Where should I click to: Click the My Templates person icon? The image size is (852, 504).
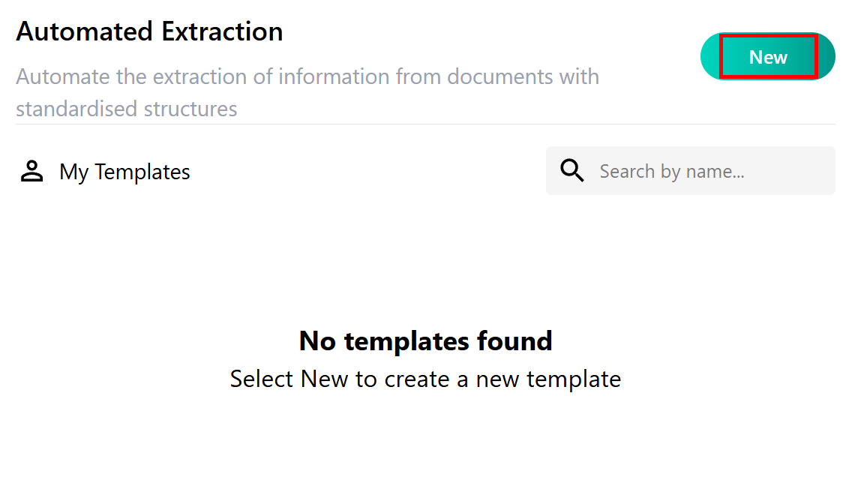coord(31,172)
